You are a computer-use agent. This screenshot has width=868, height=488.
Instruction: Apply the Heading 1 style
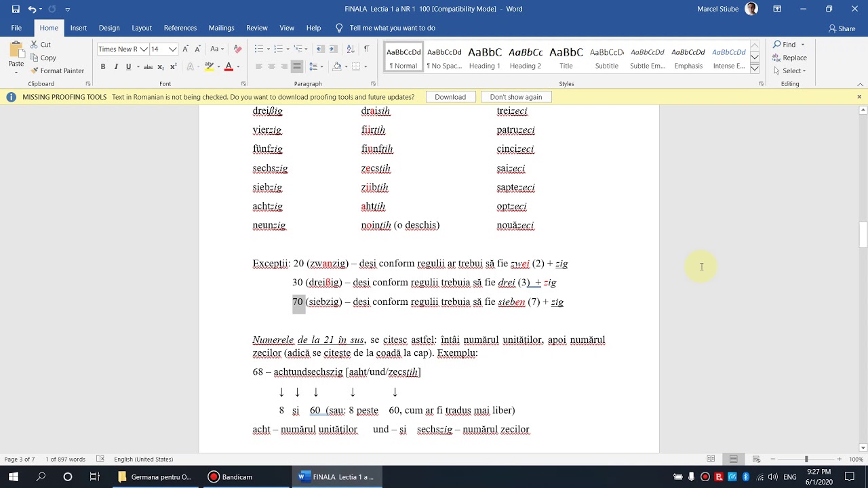[x=485, y=57]
